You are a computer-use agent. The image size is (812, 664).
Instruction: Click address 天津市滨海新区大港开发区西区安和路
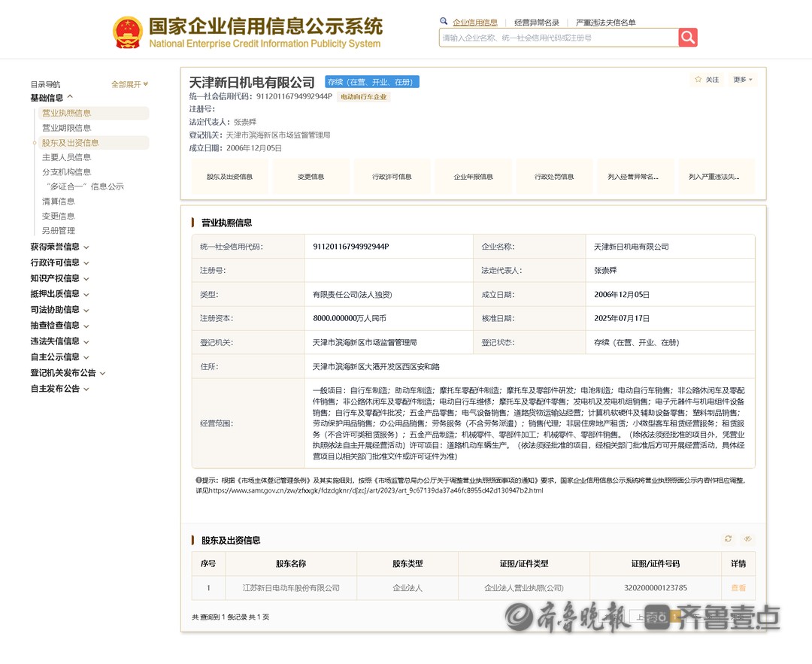click(376, 366)
